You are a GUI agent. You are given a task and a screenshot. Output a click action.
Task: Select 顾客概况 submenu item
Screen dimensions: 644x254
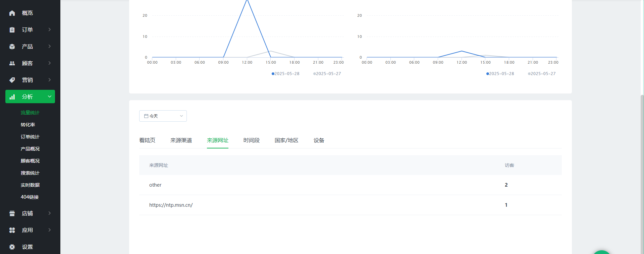pyautogui.click(x=30, y=161)
